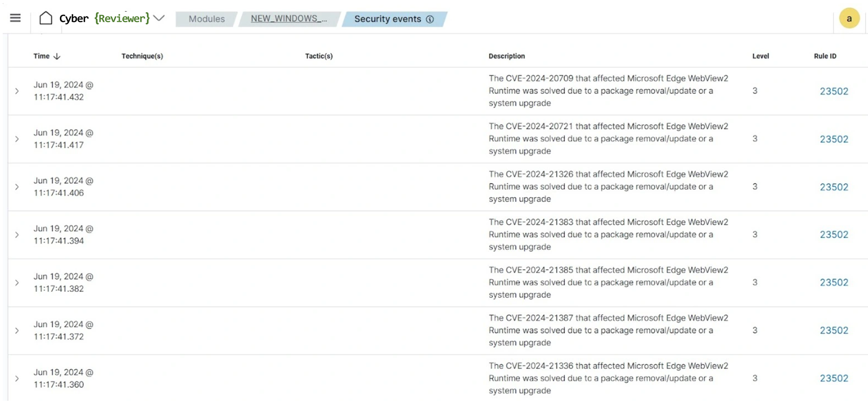Open the hamburger navigation menu
Screen dimensions: 868x410
click(15, 18)
